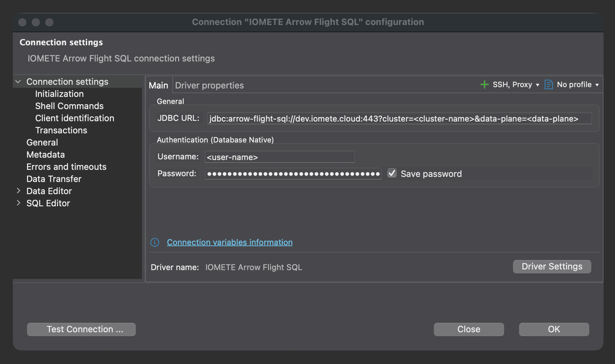
Task: Expand the SQL Editor tree node
Action: 18,203
